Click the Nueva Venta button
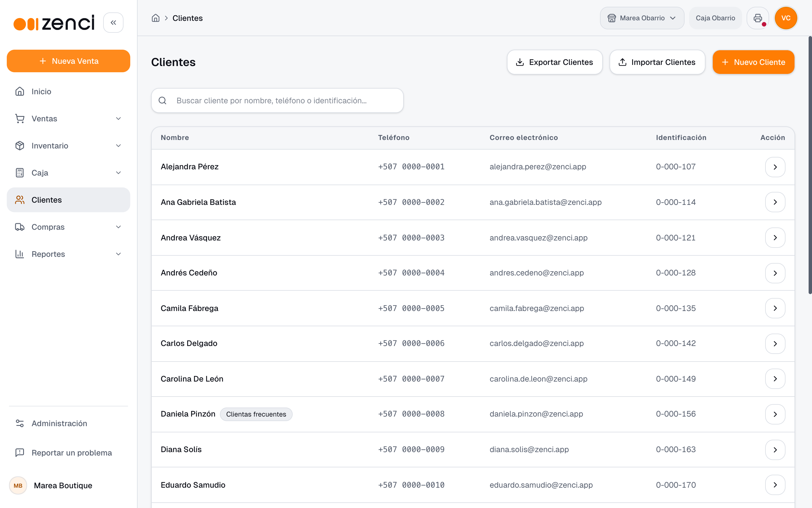Viewport: 812px width, 508px height. 68,61
